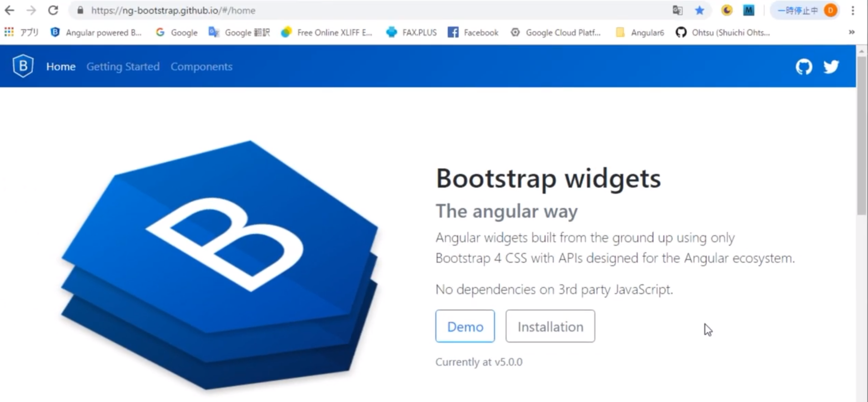Open the GitHub icon in navbar
Image resolution: width=868 pixels, height=402 pixels.
(x=804, y=67)
